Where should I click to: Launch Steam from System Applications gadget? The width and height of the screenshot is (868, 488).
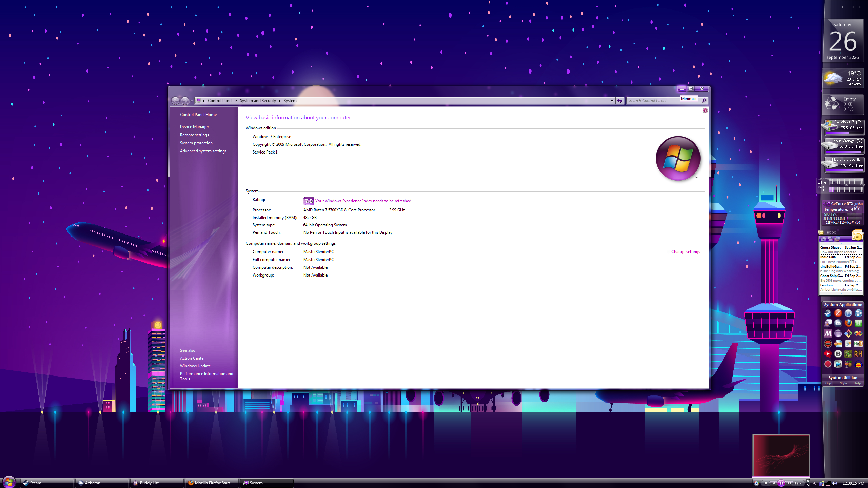point(828,313)
